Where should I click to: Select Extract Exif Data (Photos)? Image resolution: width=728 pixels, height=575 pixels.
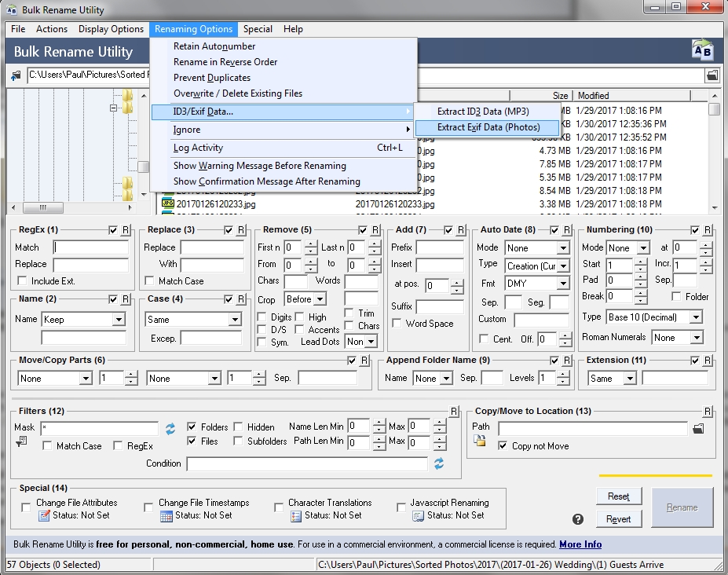pyautogui.click(x=488, y=127)
